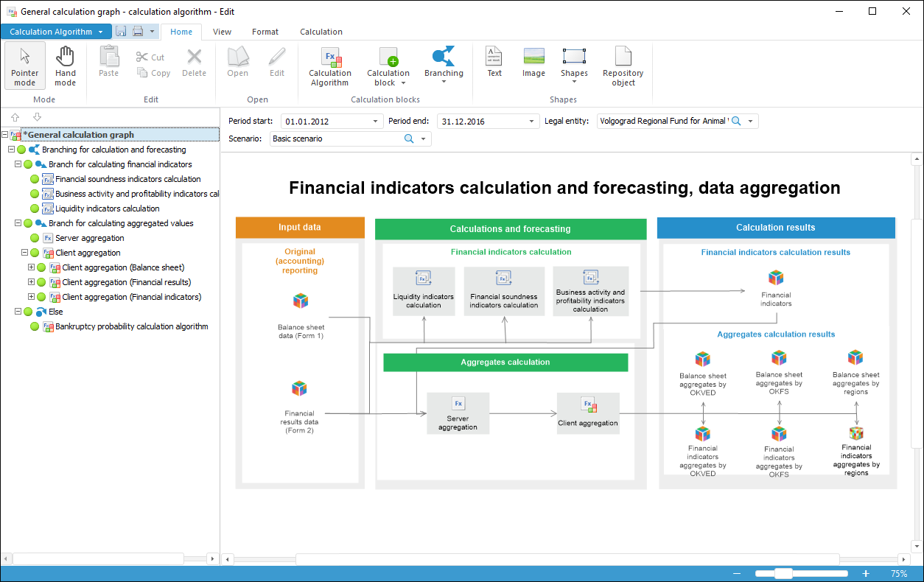Click Legal entity search magnifier
The width and height of the screenshot is (924, 582).
pos(735,121)
